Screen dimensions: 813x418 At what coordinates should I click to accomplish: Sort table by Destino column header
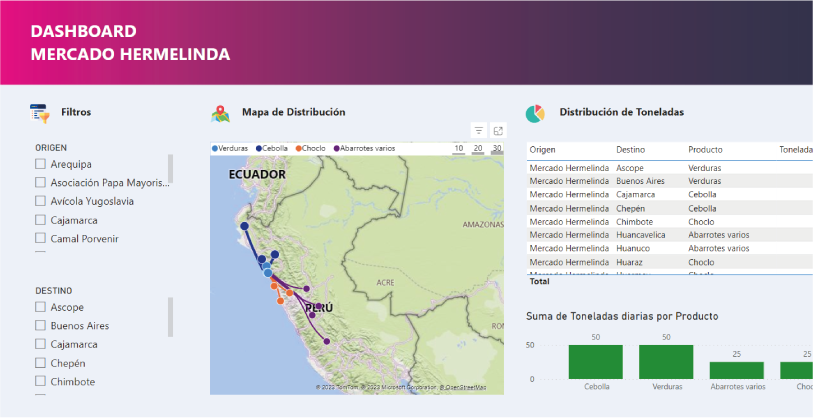630,150
